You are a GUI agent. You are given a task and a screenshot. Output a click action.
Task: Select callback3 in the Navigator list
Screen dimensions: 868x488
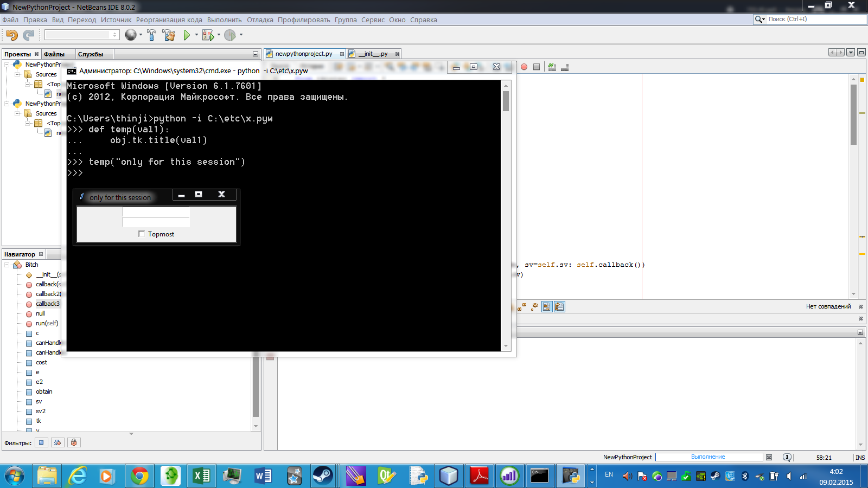click(48, 304)
